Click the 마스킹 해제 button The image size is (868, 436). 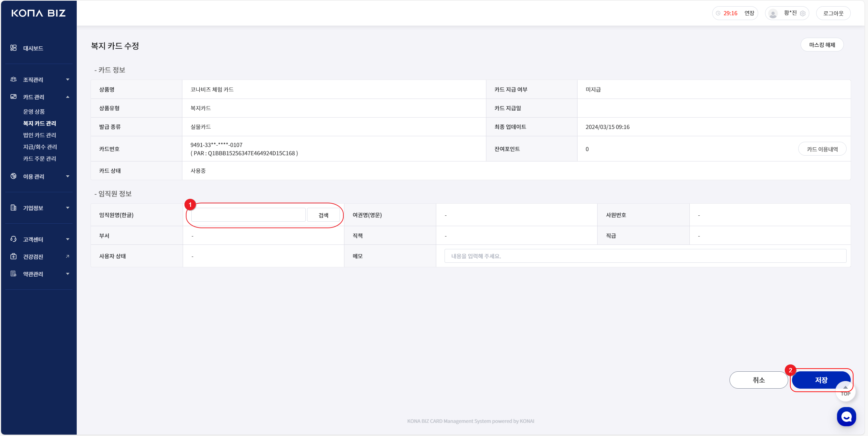point(822,45)
